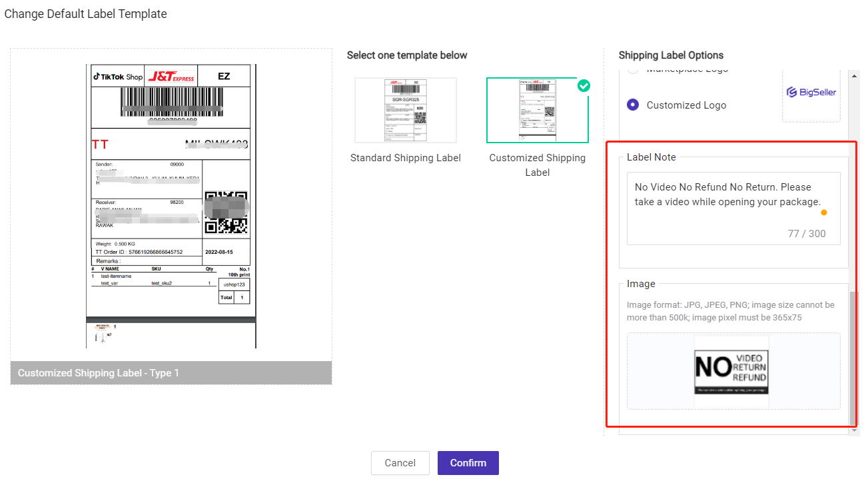Click the orange dot near character counter
This screenshot has width=868, height=481.
pyautogui.click(x=824, y=212)
